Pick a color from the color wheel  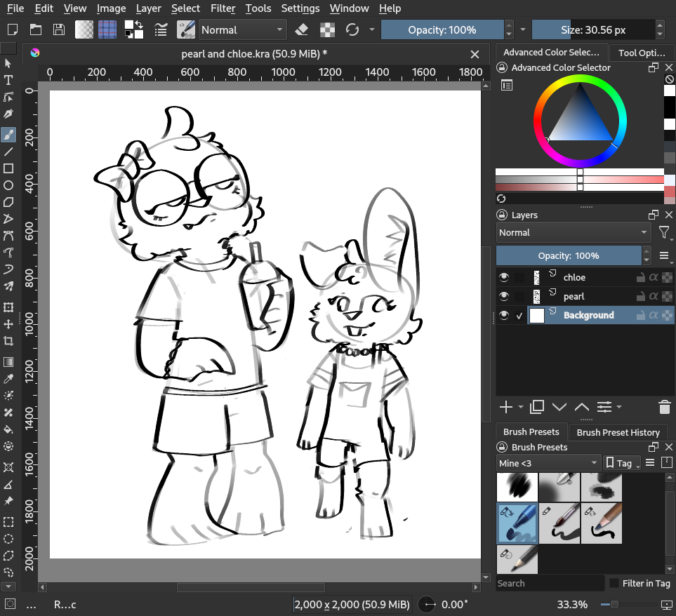click(x=579, y=81)
